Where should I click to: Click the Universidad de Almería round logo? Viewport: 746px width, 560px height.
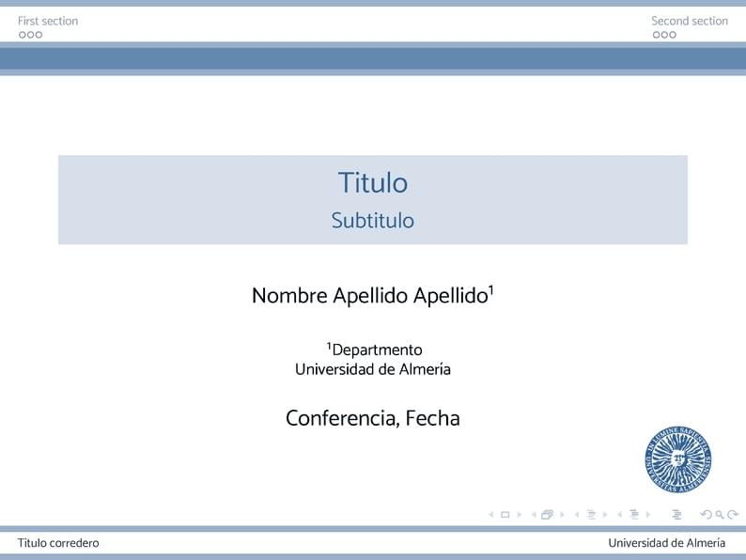[x=677, y=459]
